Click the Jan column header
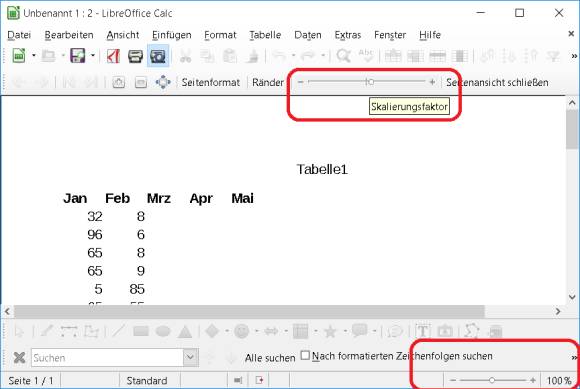Screen dimensions: 580x389 pos(75,199)
